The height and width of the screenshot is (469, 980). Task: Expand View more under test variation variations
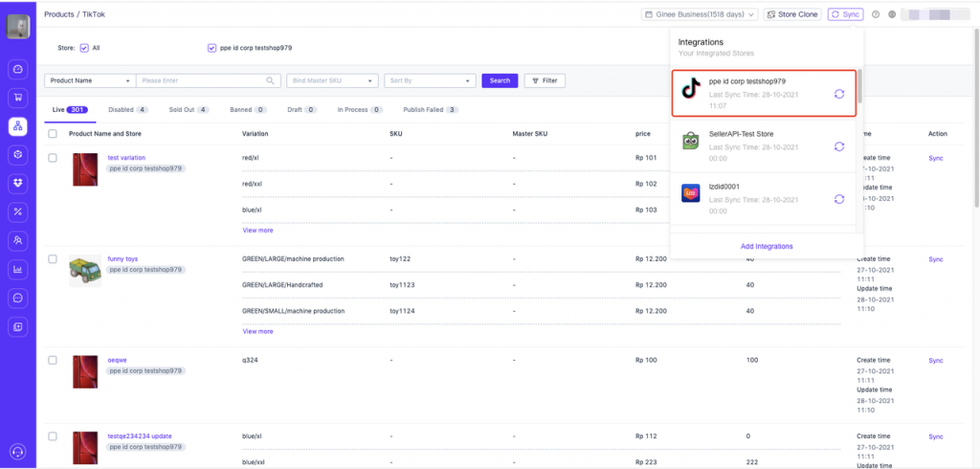(257, 230)
